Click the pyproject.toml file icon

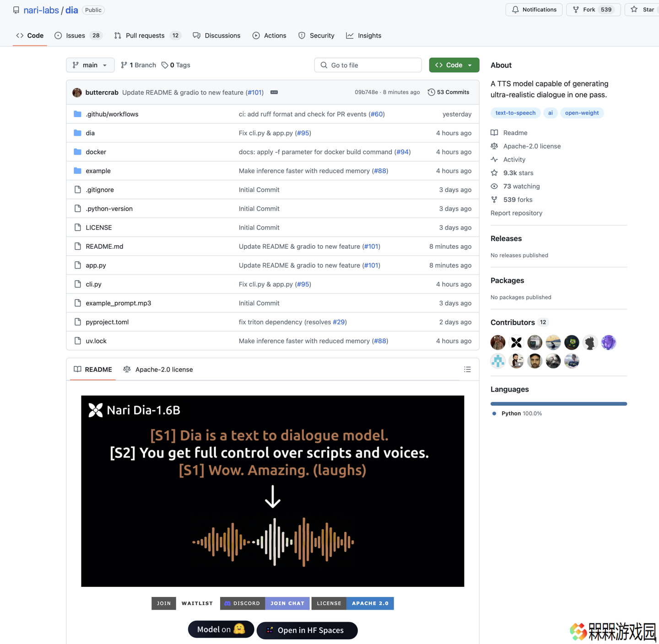77,322
